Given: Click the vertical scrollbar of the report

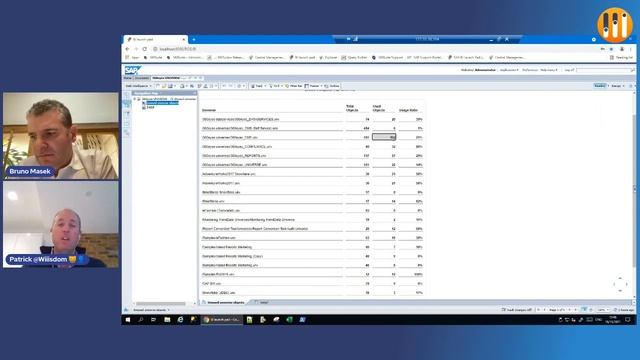Looking at the screenshot, I should coord(634,190).
